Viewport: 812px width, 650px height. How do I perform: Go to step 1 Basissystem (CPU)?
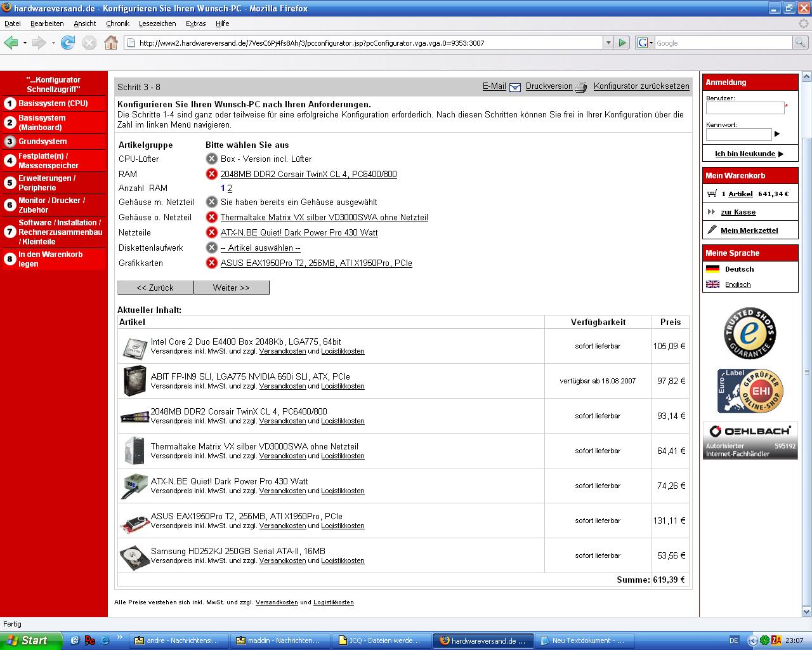click(54, 103)
